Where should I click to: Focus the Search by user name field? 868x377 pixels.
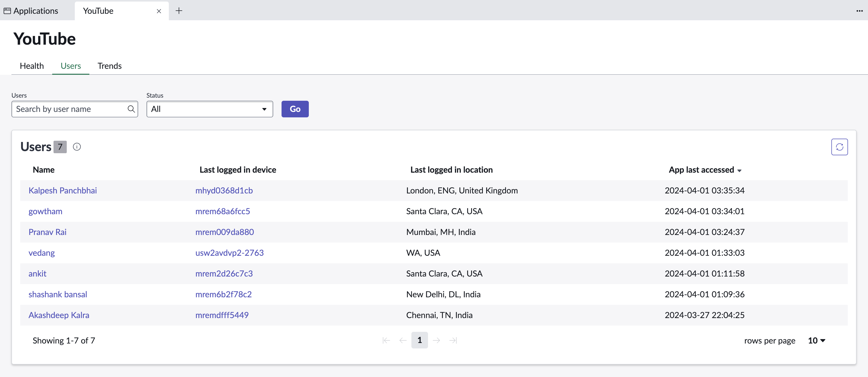(75, 109)
